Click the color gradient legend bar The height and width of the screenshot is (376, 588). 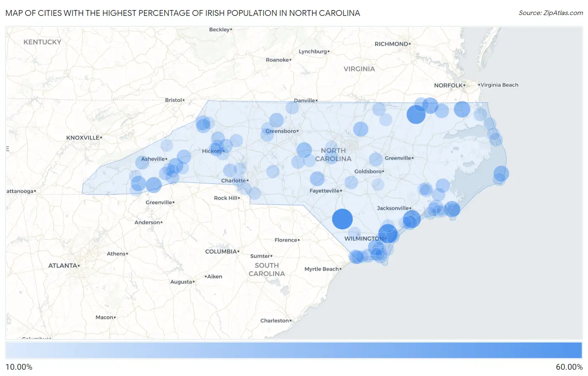tap(294, 350)
